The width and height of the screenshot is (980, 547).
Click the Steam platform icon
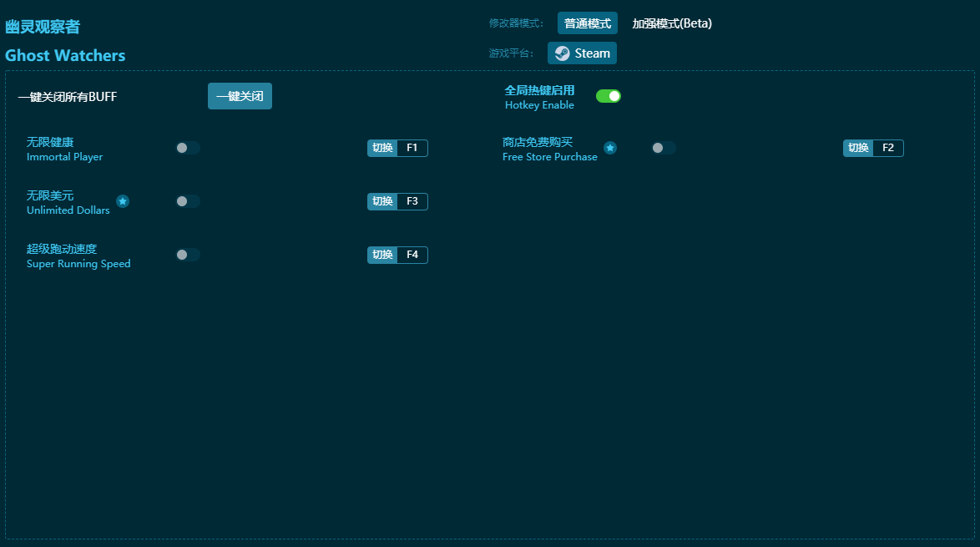[563, 53]
